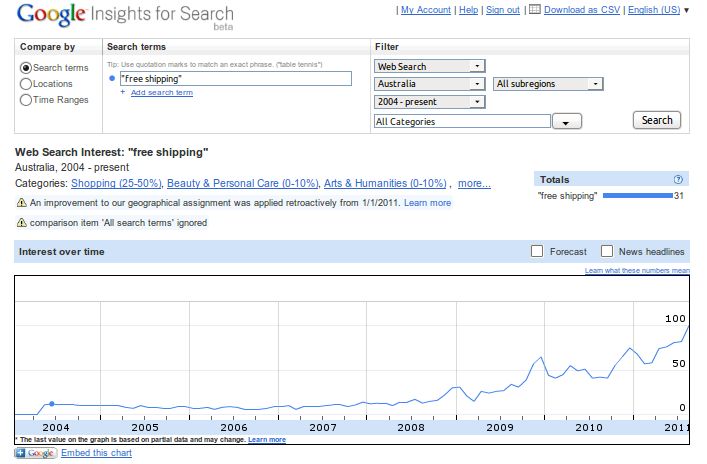Click the warning icon beside comparison item ignored
The width and height of the screenshot is (707, 464).
[21, 222]
